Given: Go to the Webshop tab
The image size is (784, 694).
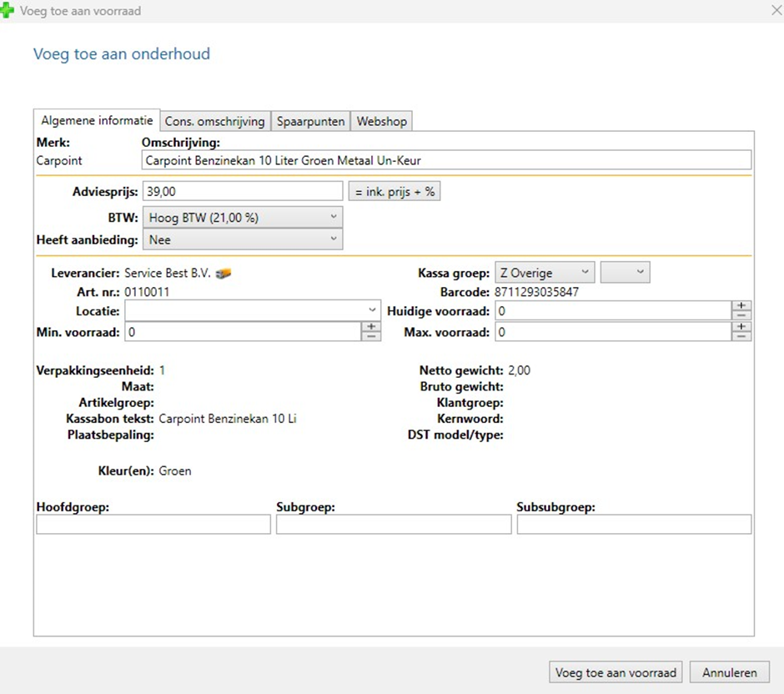Looking at the screenshot, I should coord(382,121).
